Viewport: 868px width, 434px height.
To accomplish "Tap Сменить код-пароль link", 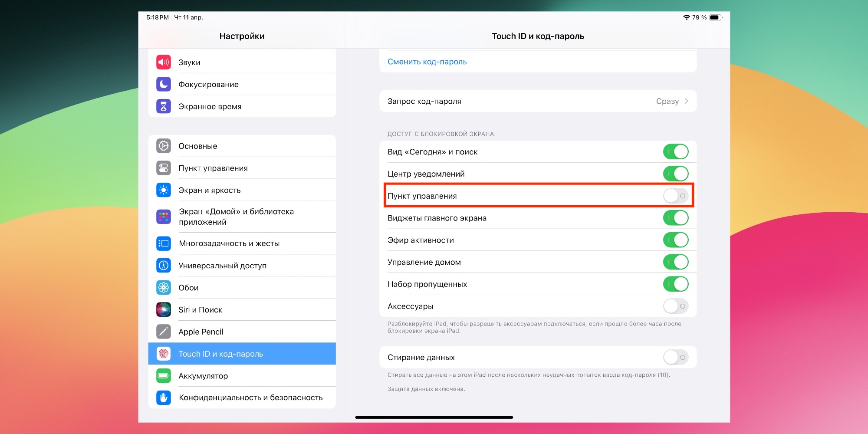I will coord(427,62).
